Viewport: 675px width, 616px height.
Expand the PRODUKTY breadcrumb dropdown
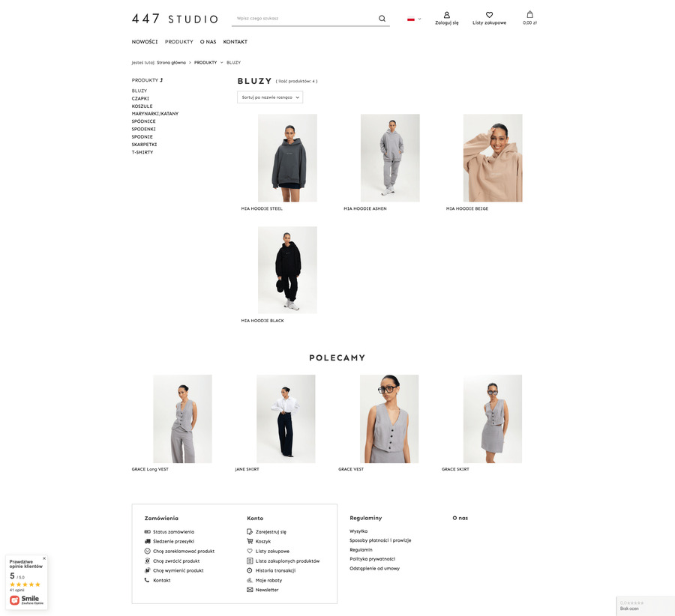click(x=221, y=63)
